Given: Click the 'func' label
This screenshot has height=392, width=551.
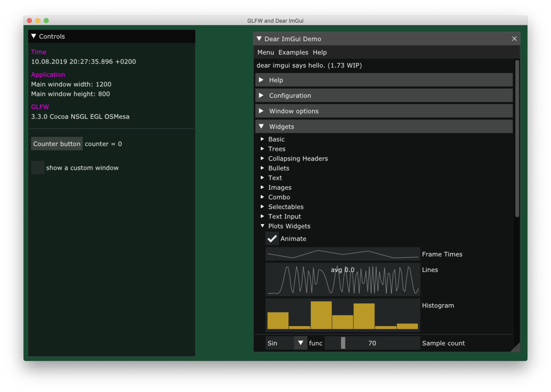Looking at the screenshot, I should click(x=315, y=343).
